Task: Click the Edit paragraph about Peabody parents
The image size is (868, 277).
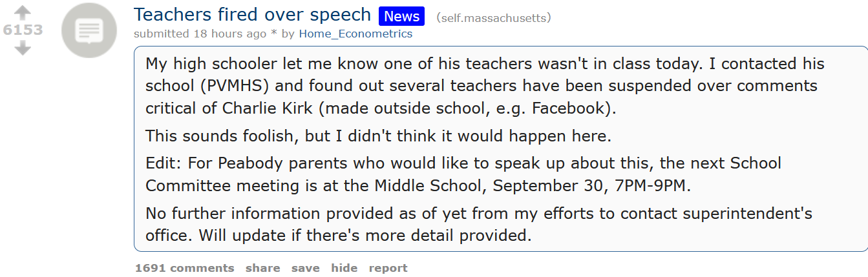Action: click(463, 174)
